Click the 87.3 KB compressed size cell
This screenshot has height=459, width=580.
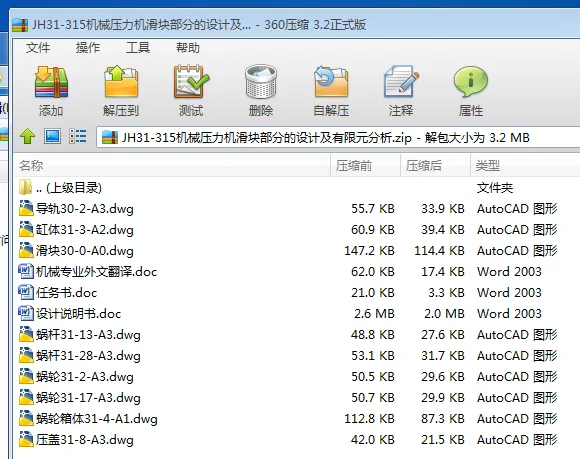(x=443, y=419)
